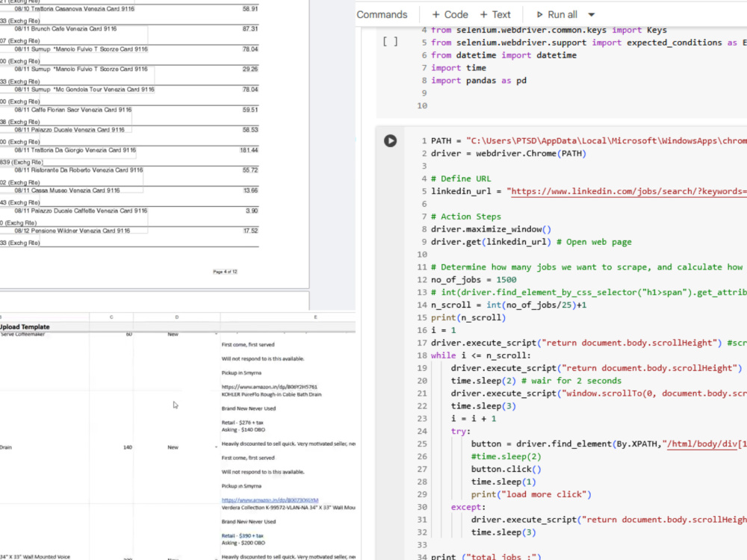Open the LinkedIn jobs search URL link
Viewport: 747px width, 560px height.
pyautogui.click(x=628, y=191)
